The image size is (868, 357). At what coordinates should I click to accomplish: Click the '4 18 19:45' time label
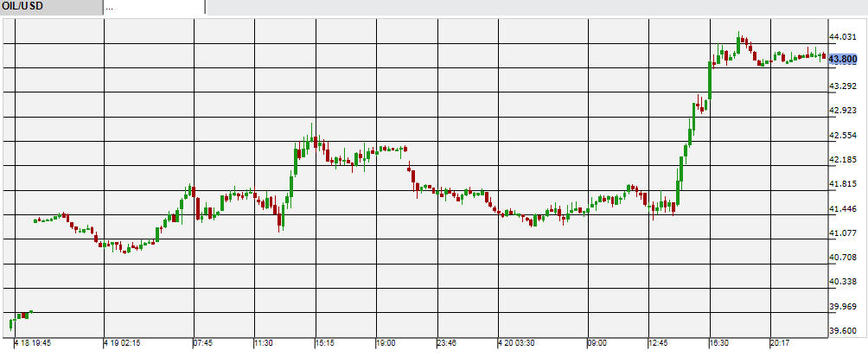click(33, 343)
